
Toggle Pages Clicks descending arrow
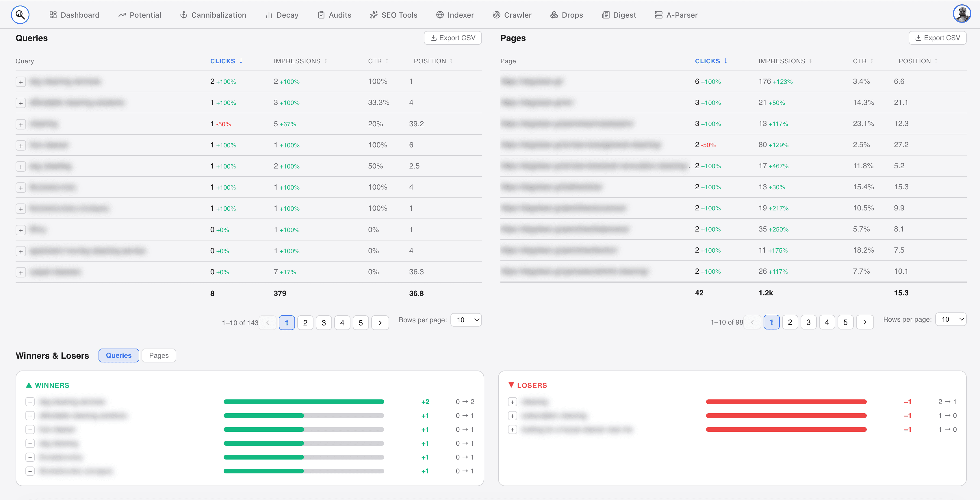(x=725, y=61)
